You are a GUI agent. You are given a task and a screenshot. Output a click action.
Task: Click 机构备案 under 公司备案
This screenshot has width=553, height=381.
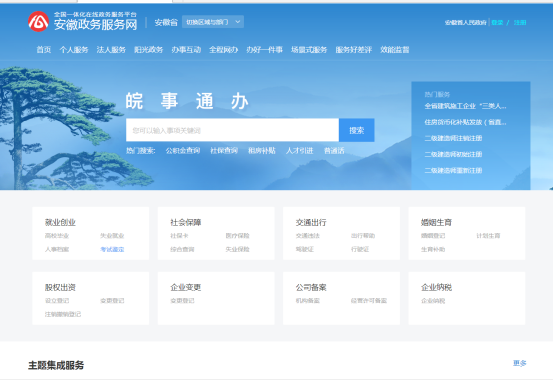pos(308,301)
